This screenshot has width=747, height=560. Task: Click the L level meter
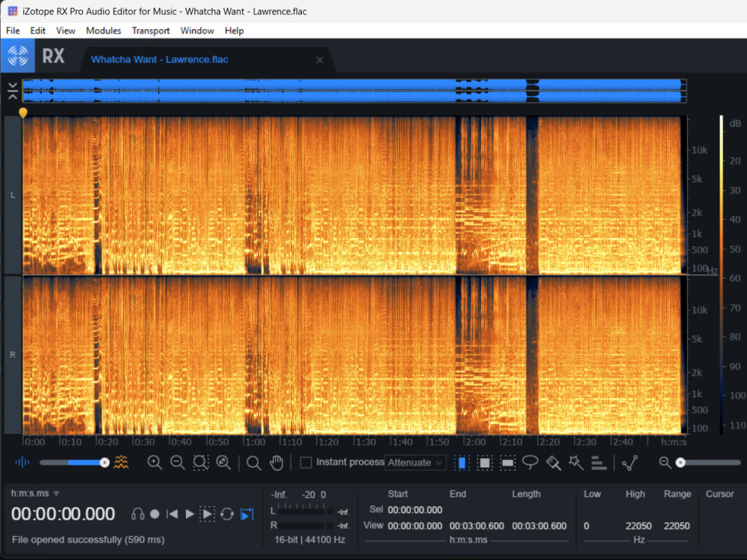306,511
